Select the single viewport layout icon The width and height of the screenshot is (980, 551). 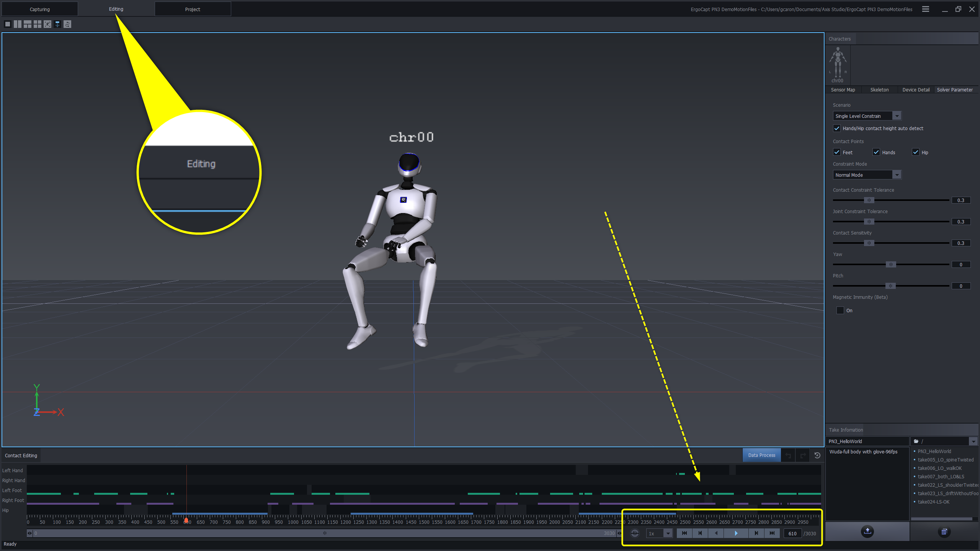click(7, 24)
